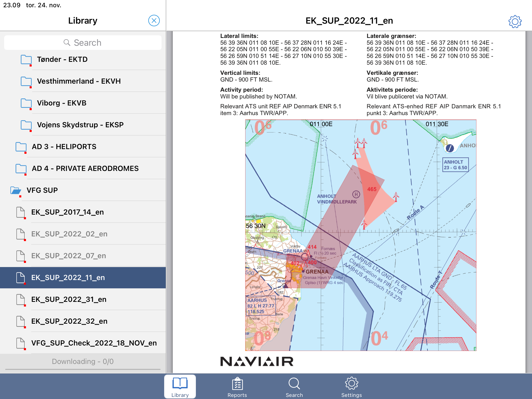Switch to the Search tab

pos(294,387)
